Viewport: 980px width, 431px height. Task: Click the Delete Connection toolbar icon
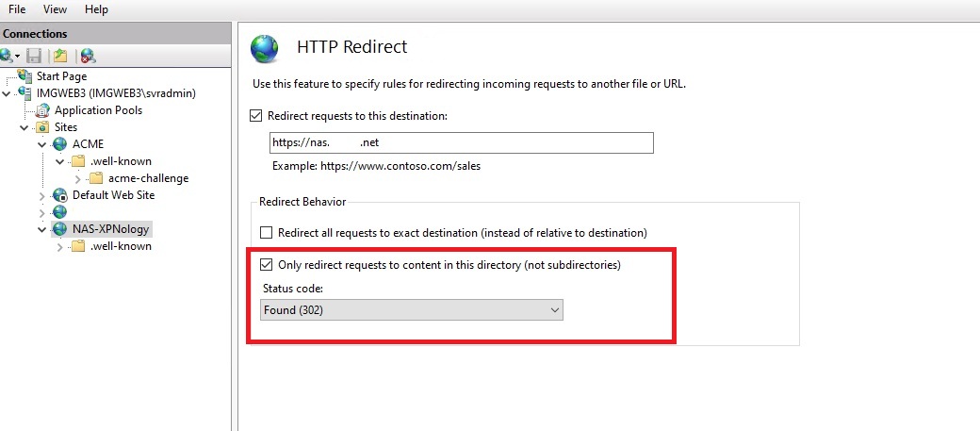tap(88, 56)
